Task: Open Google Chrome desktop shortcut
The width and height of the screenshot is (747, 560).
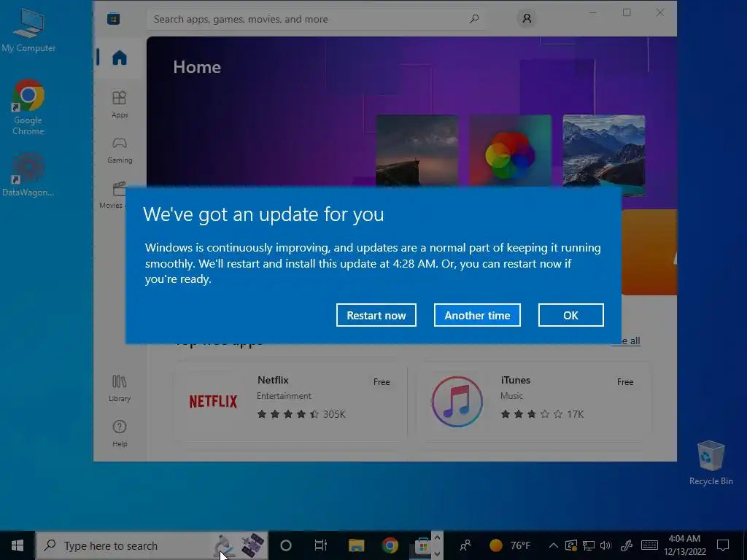Action: point(28,108)
